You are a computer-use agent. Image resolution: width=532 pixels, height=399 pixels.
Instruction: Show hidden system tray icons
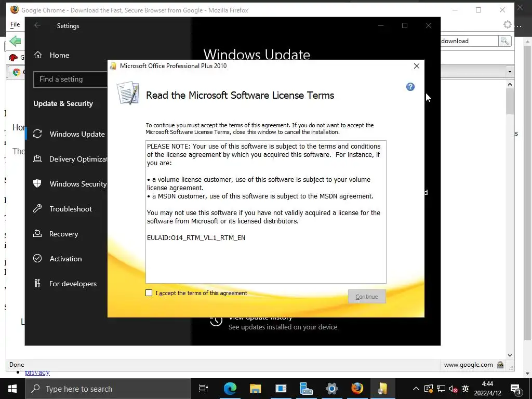pyautogui.click(x=416, y=389)
